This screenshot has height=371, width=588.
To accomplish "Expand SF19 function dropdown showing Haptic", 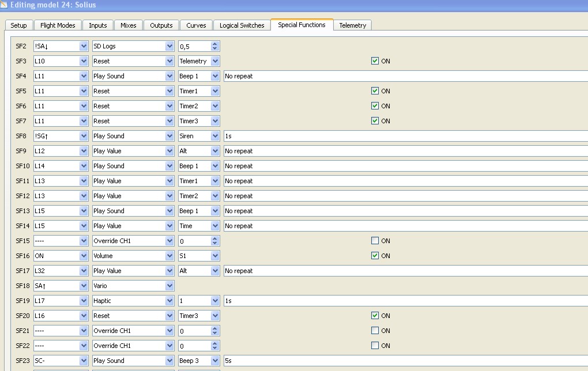I will [169, 301].
